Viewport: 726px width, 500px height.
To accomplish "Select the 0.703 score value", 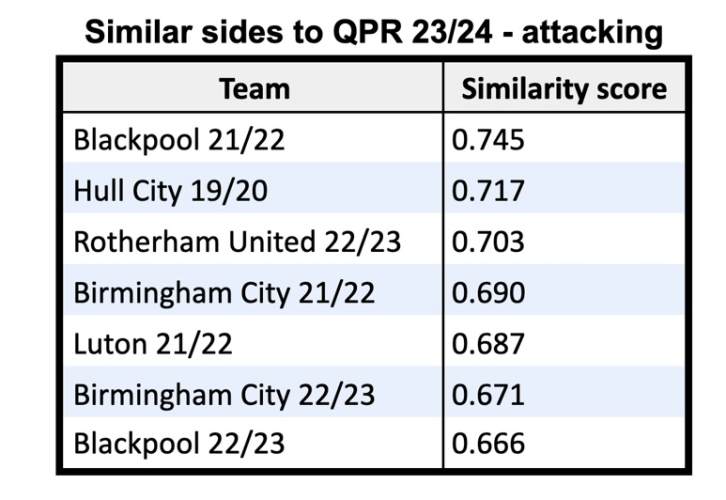I will [x=489, y=242].
